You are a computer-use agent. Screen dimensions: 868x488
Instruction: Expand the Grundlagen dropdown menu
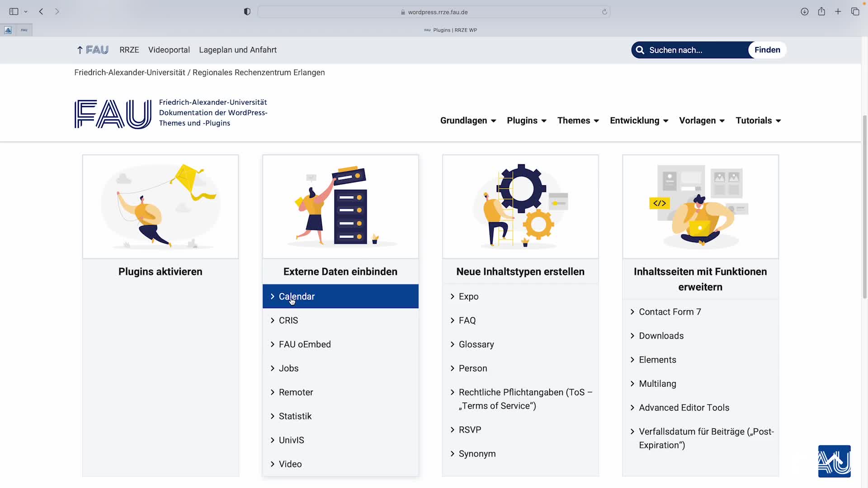click(x=468, y=121)
